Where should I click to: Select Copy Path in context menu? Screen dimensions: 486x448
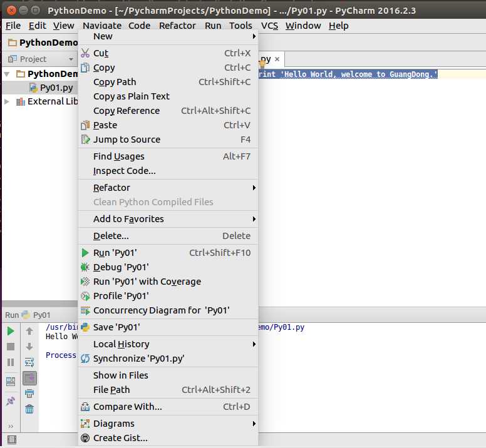(x=168, y=82)
